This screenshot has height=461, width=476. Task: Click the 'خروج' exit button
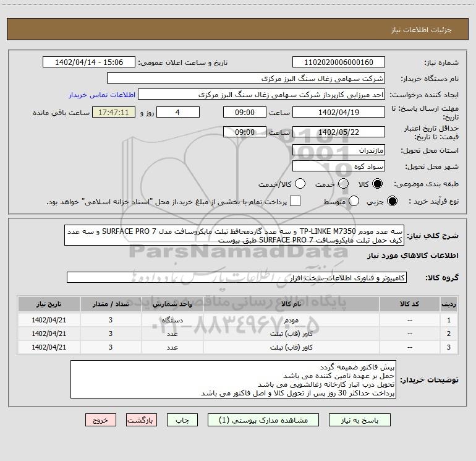101,420
